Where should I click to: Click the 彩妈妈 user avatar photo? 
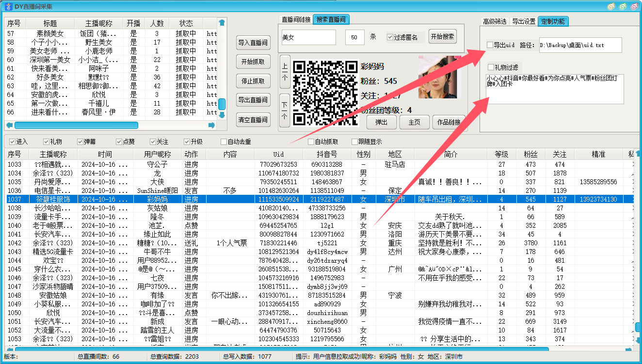pyautogui.click(x=438, y=77)
